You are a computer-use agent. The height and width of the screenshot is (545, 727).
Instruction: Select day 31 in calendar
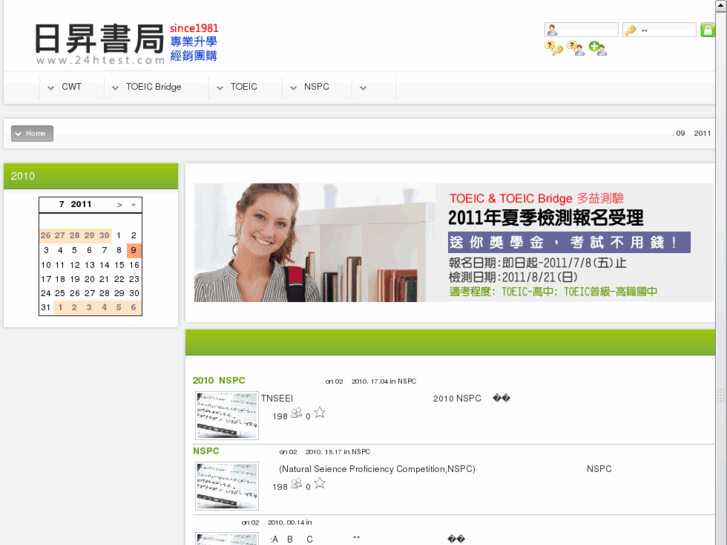point(45,307)
